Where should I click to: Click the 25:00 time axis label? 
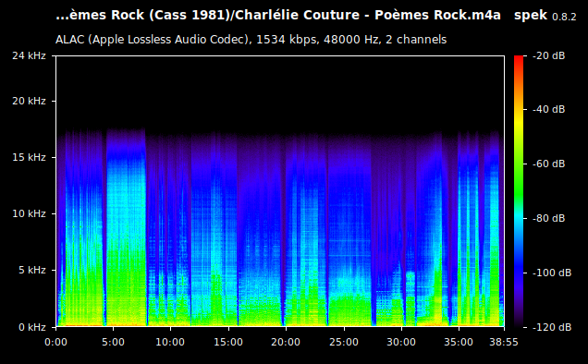(x=344, y=342)
